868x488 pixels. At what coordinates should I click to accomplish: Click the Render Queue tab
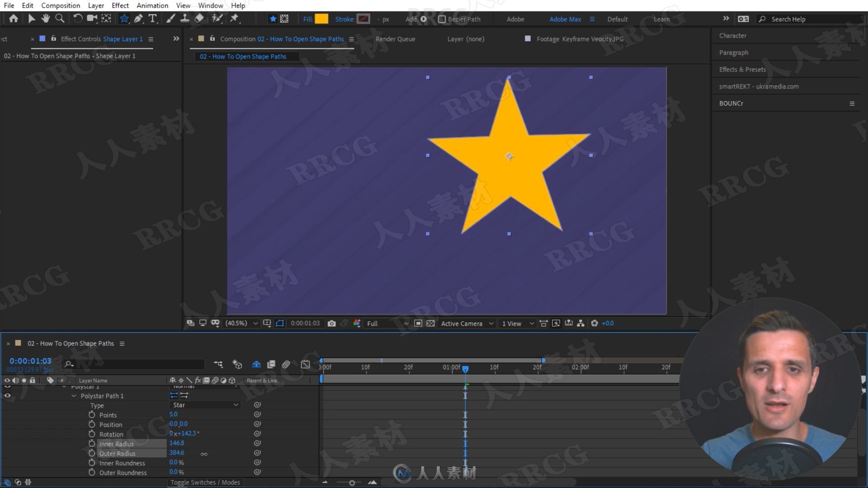[x=395, y=39]
